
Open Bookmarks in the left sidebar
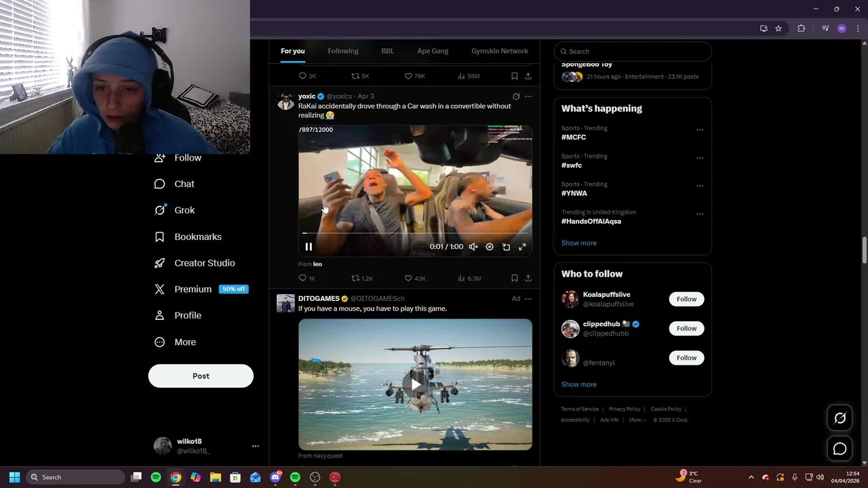coord(188,237)
